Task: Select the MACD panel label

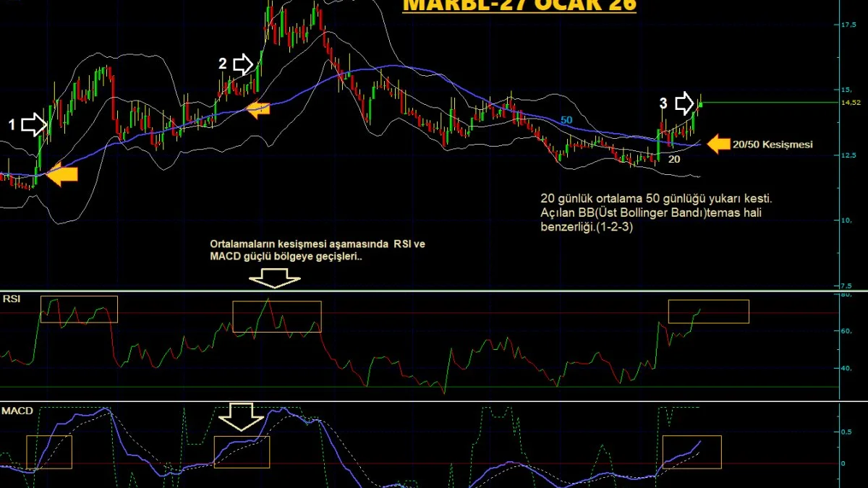Action: coord(17,411)
